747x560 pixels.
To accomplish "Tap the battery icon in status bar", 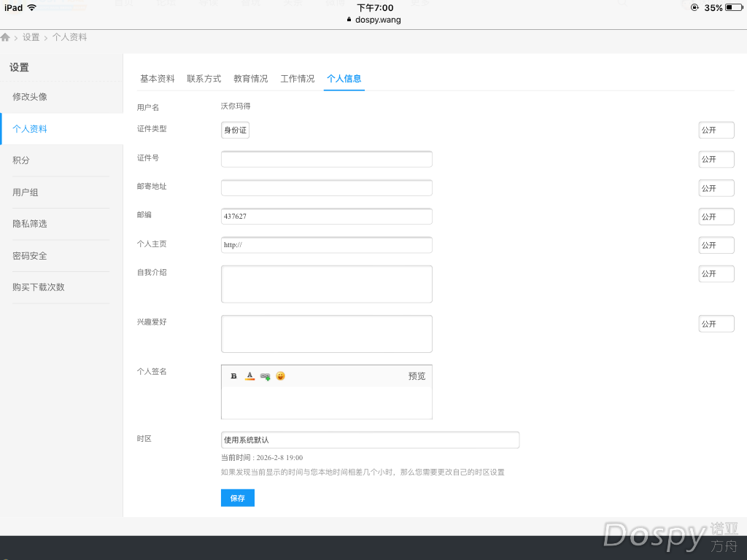I will coord(733,7).
